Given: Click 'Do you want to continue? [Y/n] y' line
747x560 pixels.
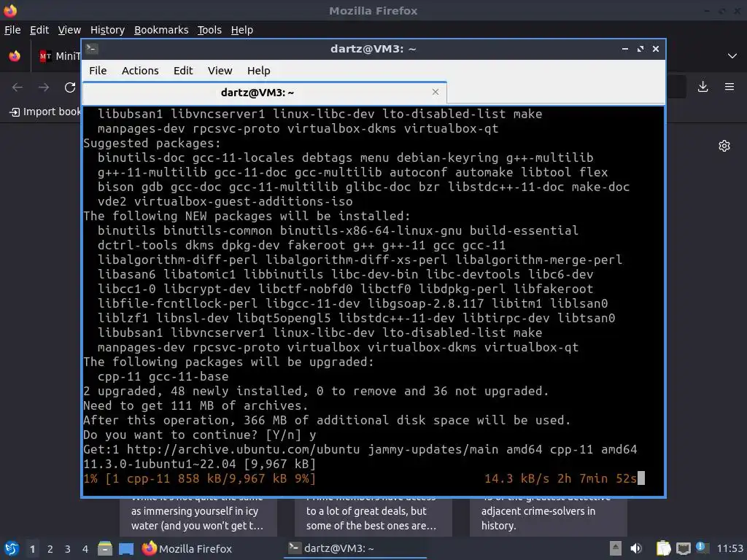Looking at the screenshot, I should coord(200,435).
